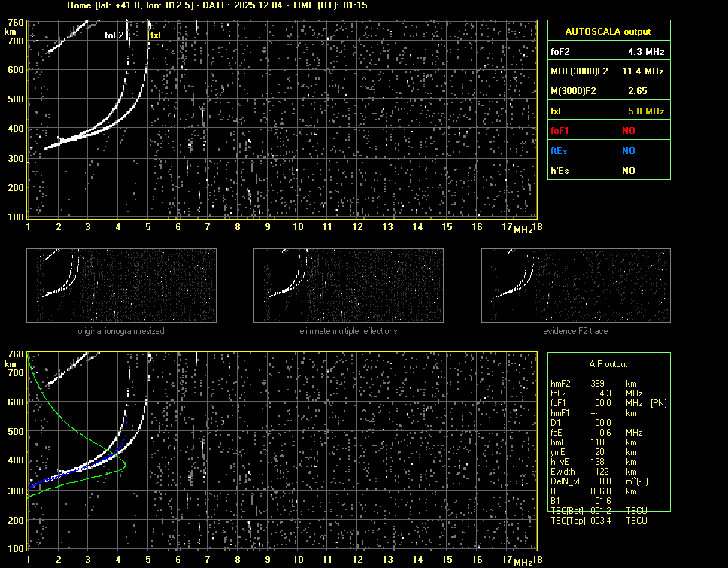This screenshot has width=728, height=568.
Task: Click the h'Es NO value
Action: click(628, 171)
